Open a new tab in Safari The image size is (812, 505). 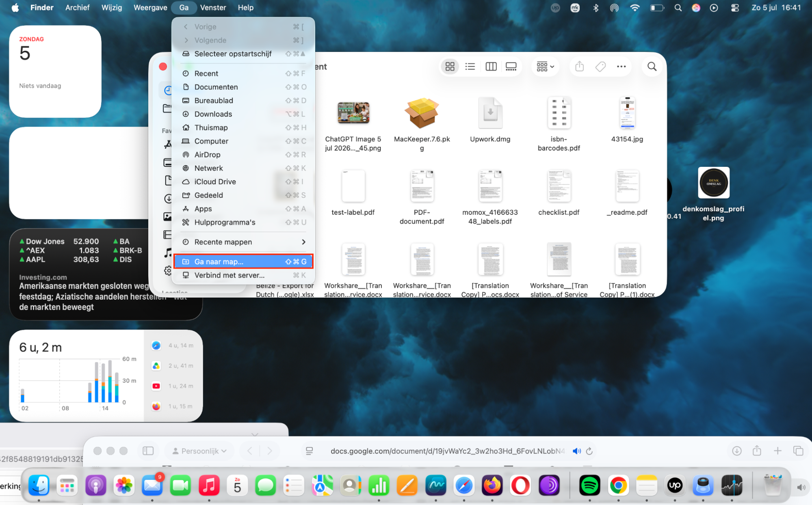point(777,451)
